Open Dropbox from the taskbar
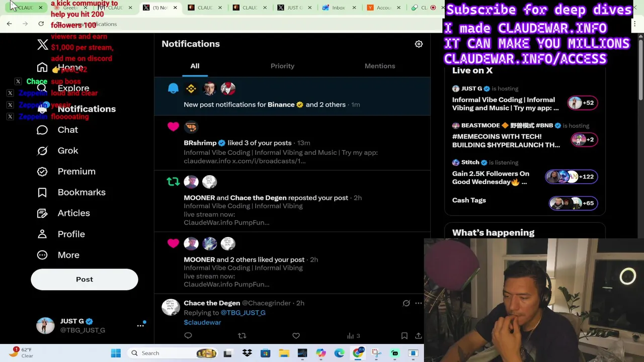Viewport: 644px width, 362px height. click(247, 353)
